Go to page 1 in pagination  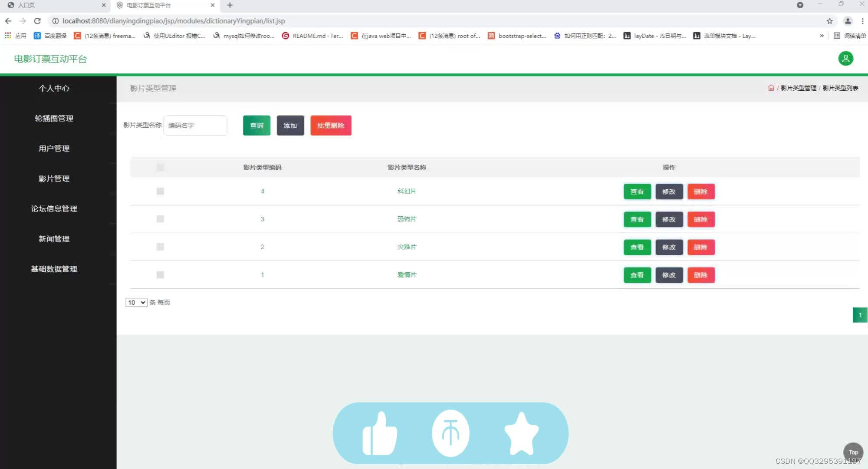click(860, 315)
